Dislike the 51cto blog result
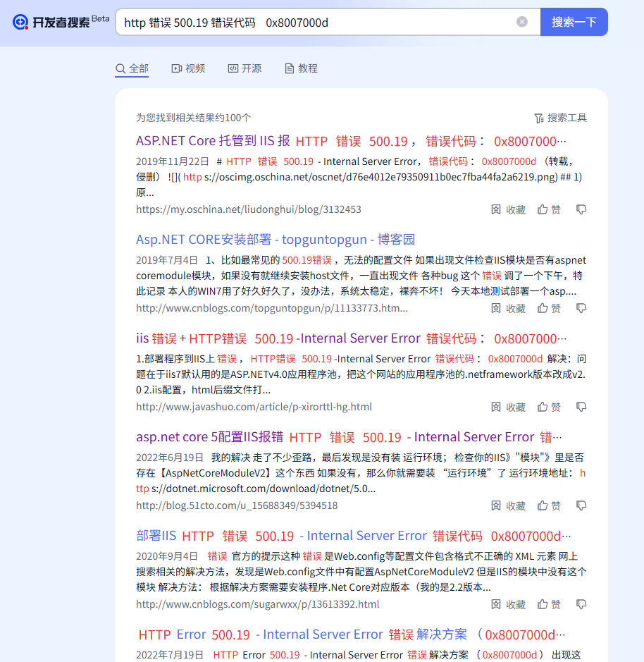Viewport: 644px width, 662px height. click(x=581, y=505)
